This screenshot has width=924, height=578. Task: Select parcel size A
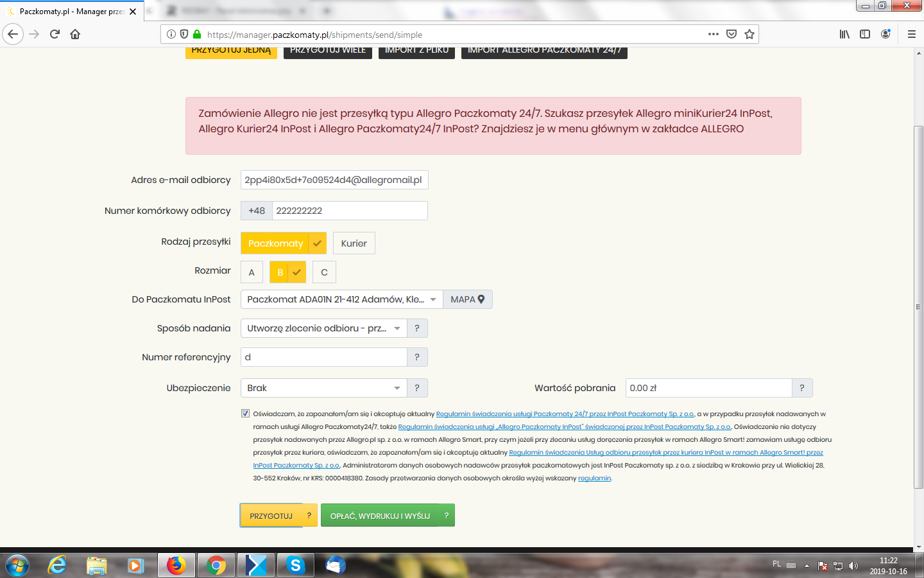(x=252, y=272)
